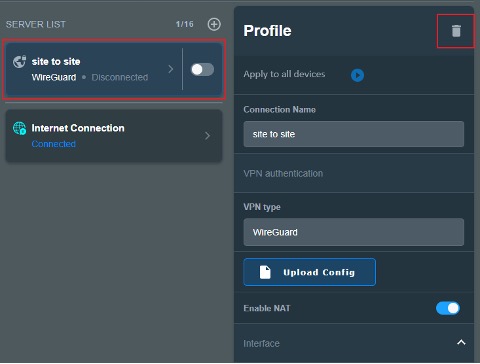
Task: Open the VPN type WireGuard selector
Action: tap(354, 232)
